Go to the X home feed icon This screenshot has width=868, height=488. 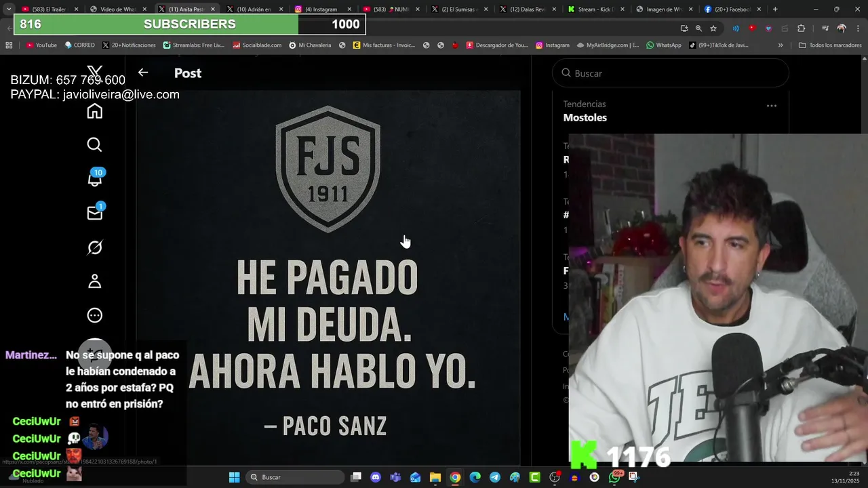tap(94, 111)
